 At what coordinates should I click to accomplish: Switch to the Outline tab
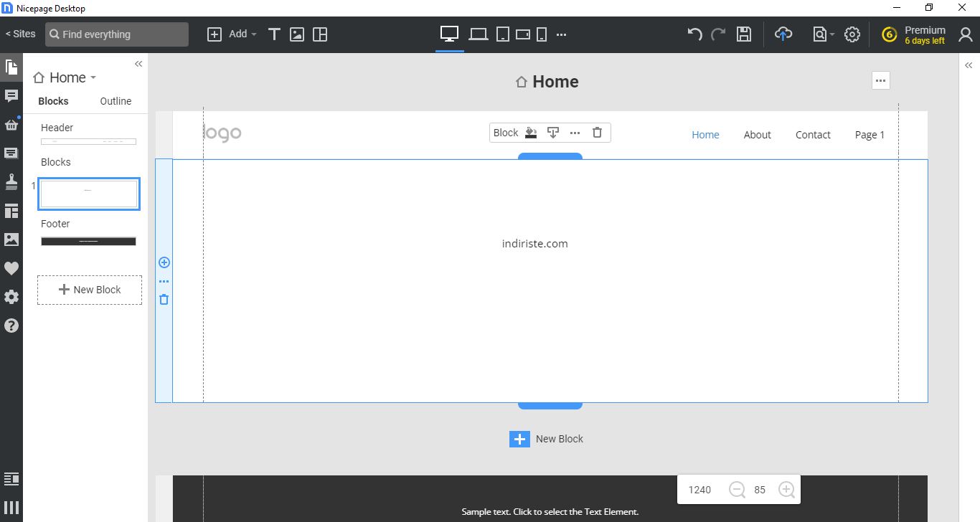pyautogui.click(x=116, y=101)
